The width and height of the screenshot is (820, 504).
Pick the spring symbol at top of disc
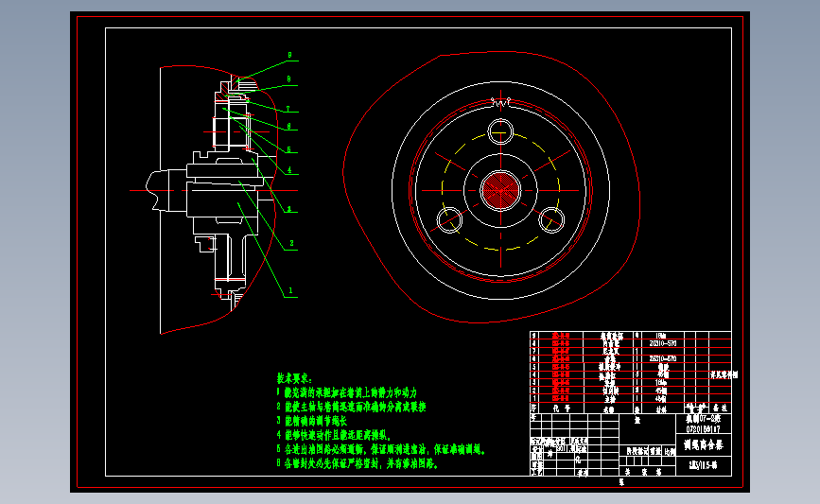click(500, 102)
